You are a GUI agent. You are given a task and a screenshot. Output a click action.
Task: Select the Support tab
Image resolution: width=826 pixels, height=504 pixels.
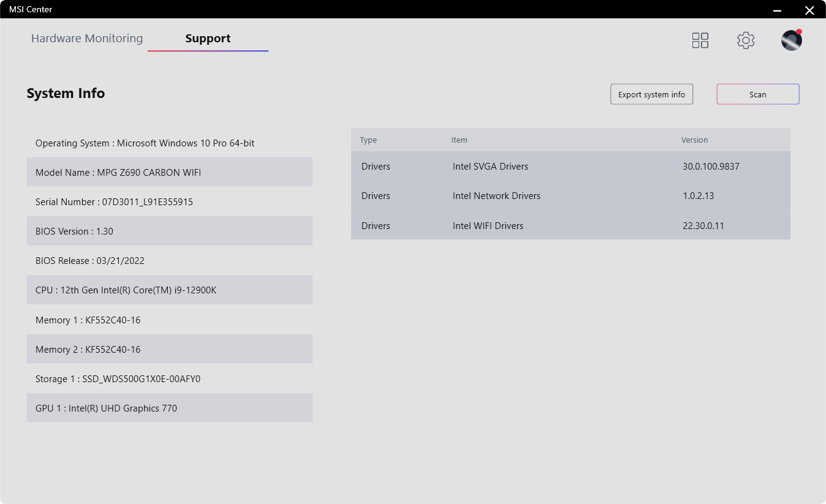[208, 38]
